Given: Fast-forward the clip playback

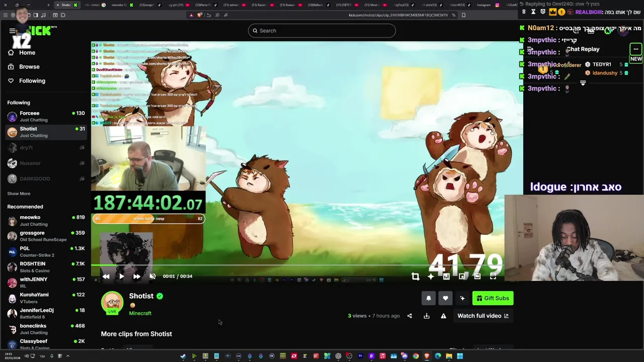Looking at the screenshot, I should [x=137, y=277].
